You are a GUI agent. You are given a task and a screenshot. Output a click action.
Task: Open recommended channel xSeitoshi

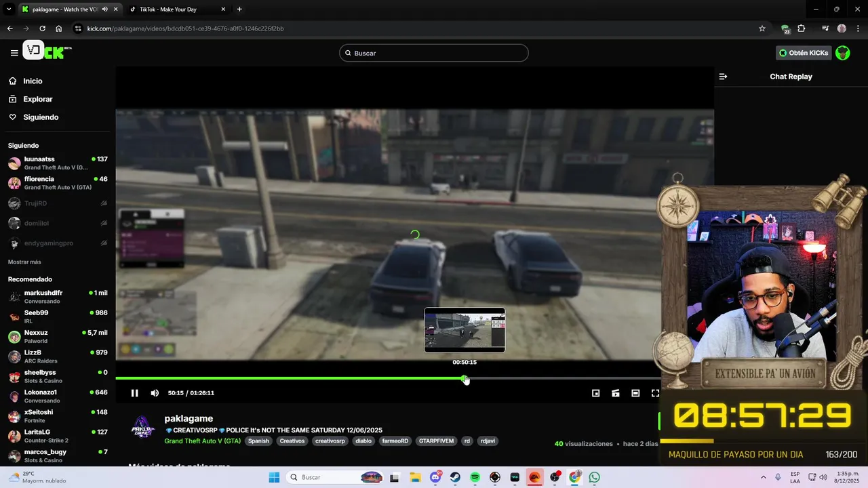(x=58, y=416)
